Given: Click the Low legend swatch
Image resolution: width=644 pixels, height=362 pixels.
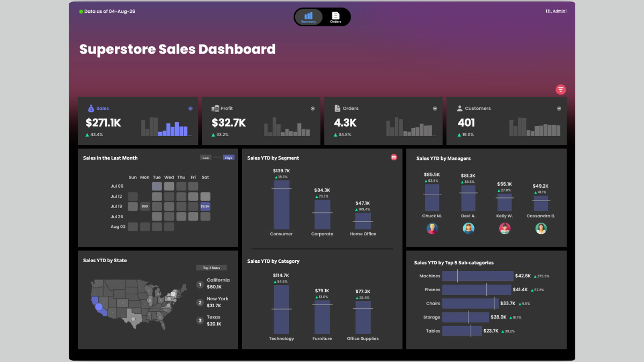Looking at the screenshot, I should pos(205,158).
